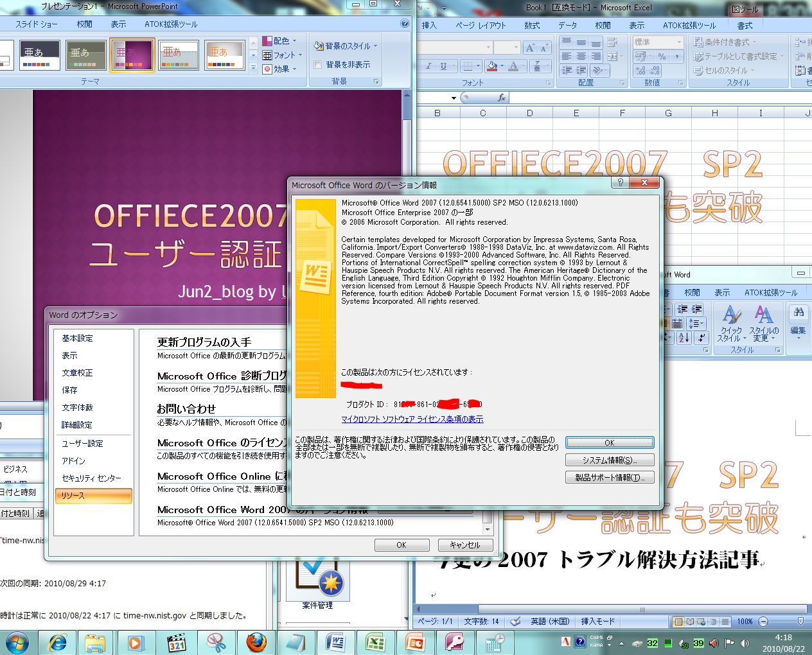Open Firefox from the taskbar

pyautogui.click(x=256, y=642)
